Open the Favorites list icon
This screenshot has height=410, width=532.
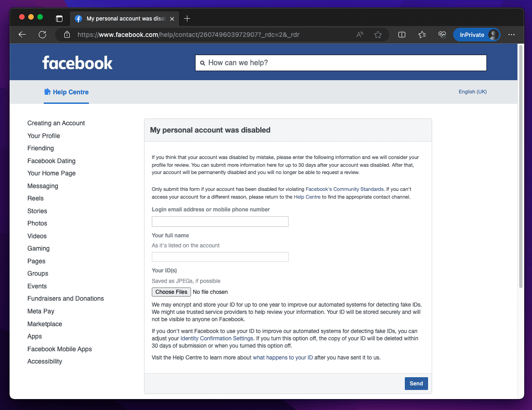[x=422, y=35]
